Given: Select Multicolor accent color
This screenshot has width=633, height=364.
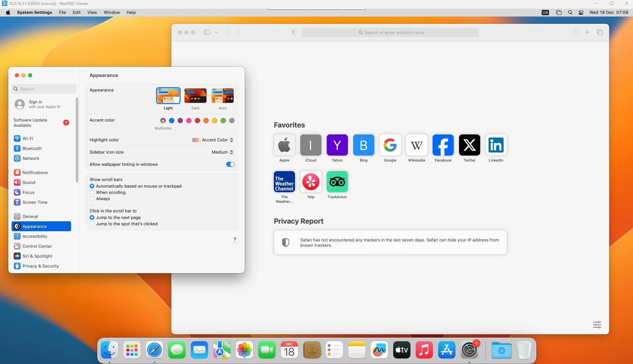Looking at the screenshot, I should coord(163,121).
